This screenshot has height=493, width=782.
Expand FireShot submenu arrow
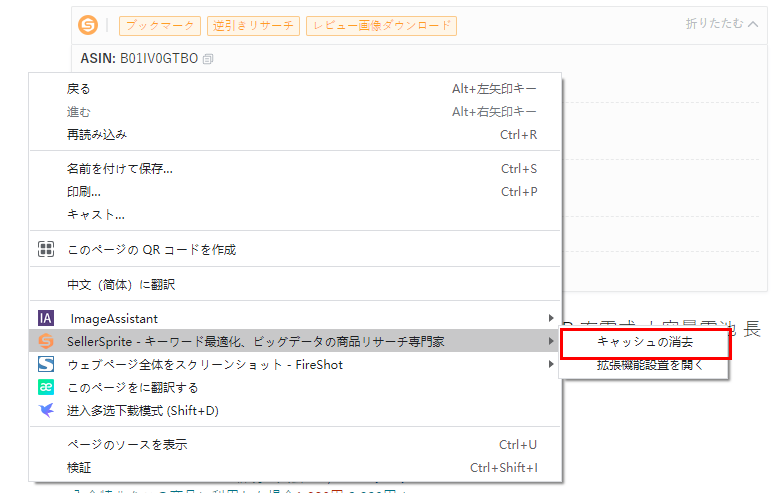[551, 364]
